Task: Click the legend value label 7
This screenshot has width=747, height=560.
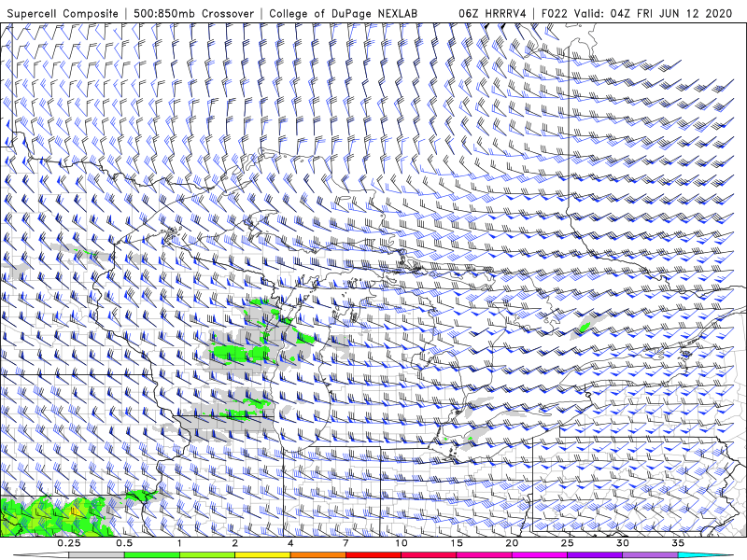Action: point(345,543)
